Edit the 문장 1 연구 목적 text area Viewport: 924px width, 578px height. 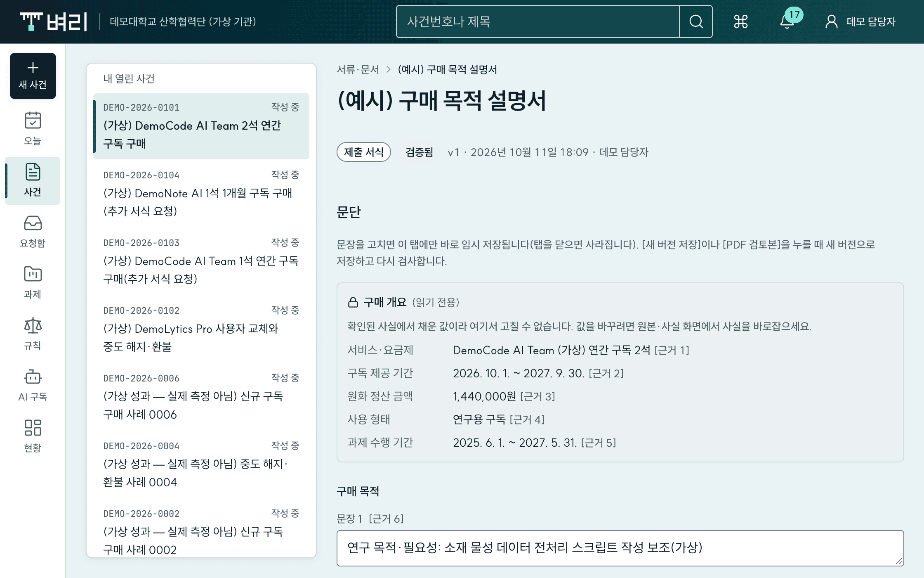pos(620,548)
